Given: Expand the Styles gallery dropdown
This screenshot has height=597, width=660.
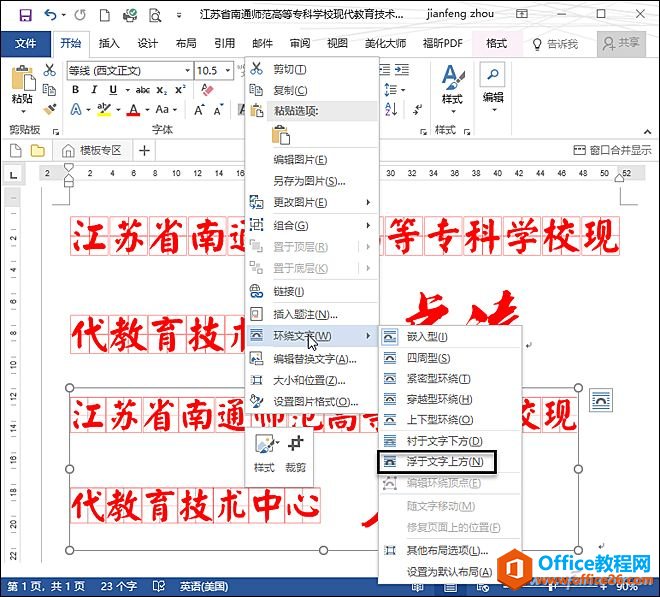Looking at the screenshot, I should click(453, 112).
